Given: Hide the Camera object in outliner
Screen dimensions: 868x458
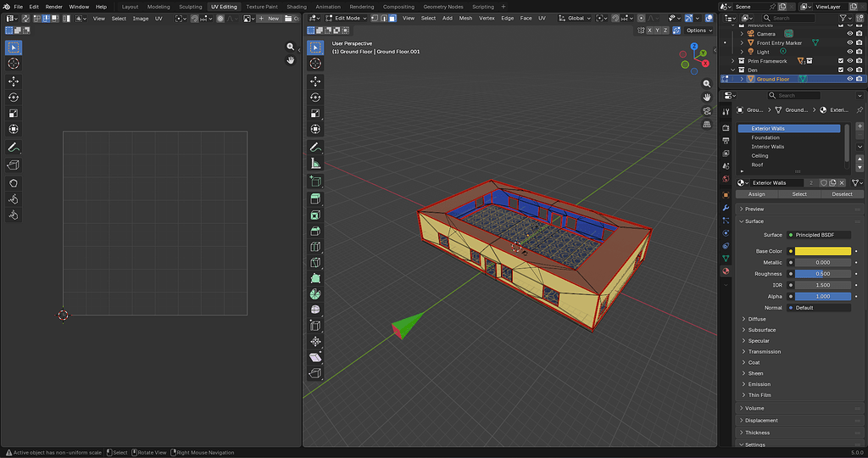Looking at the screenshot, I should click(849, 34).
